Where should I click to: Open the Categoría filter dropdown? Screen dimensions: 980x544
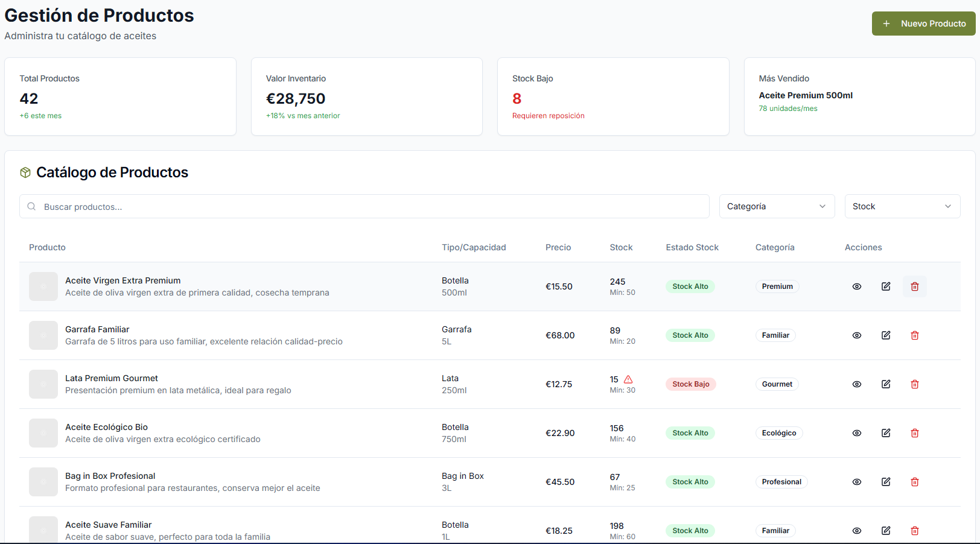777,206
